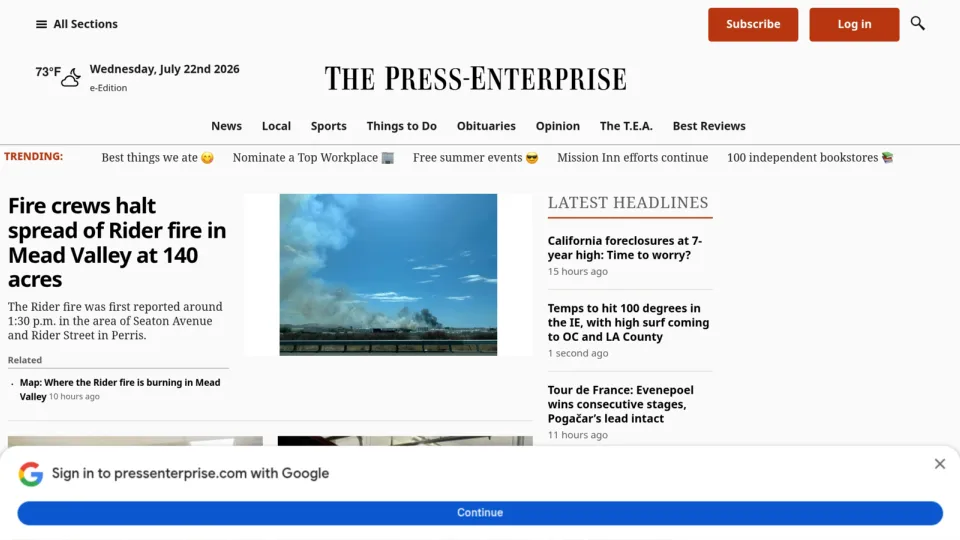Viewport: 960px width, 540px height.
Task: Click The Press-Enterprise logo
Action: click(x=475, y=78)
